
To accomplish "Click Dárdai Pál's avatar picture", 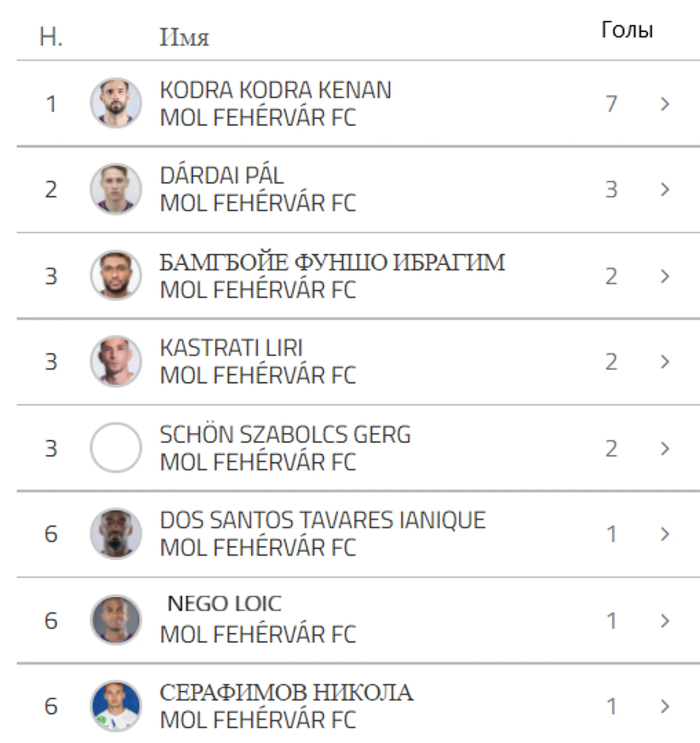I will tap(116, 189).
